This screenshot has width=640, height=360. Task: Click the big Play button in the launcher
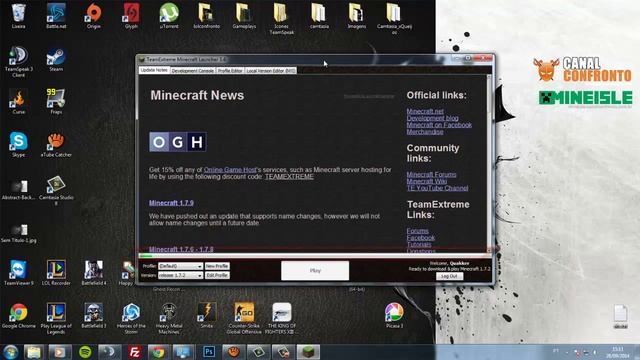tap(315, 271)
